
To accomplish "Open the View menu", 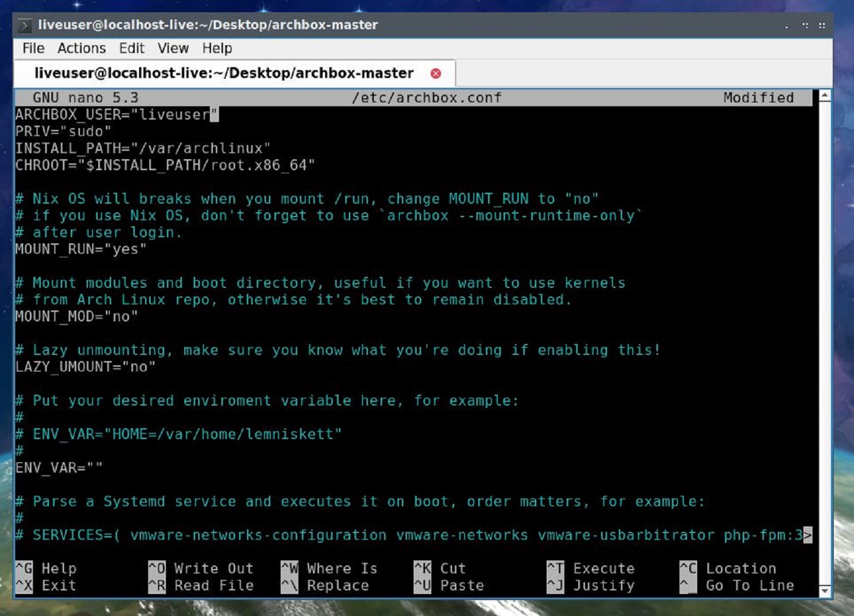I will pos(173,48).
